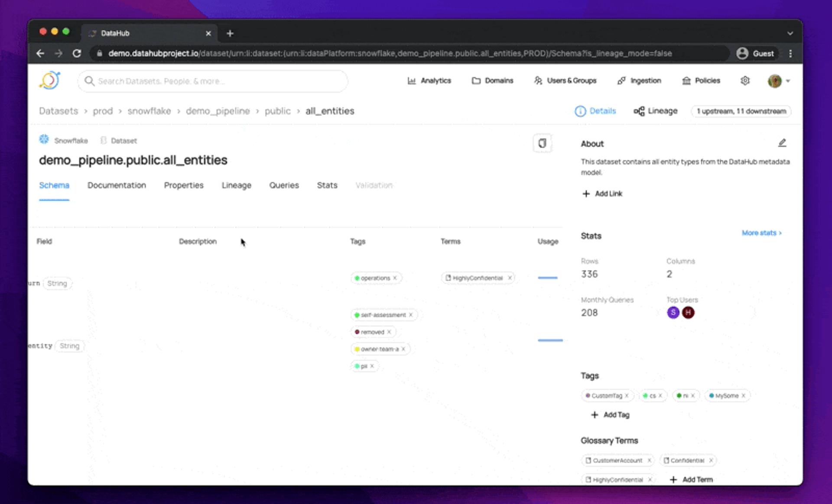The width and height of the screenshot is (832, 504).
Task: Open Chrome three-dot menu
Action: [790, 53]
